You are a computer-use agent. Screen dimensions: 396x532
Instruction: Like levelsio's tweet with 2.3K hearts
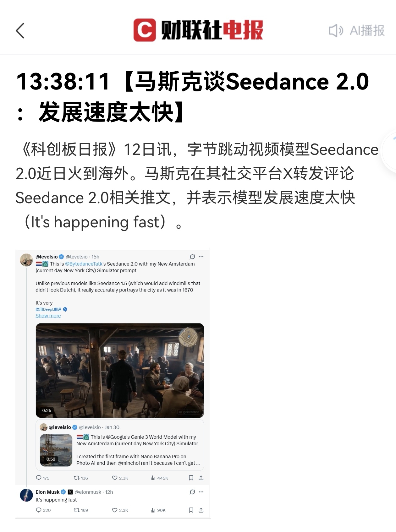click(115, 478)
